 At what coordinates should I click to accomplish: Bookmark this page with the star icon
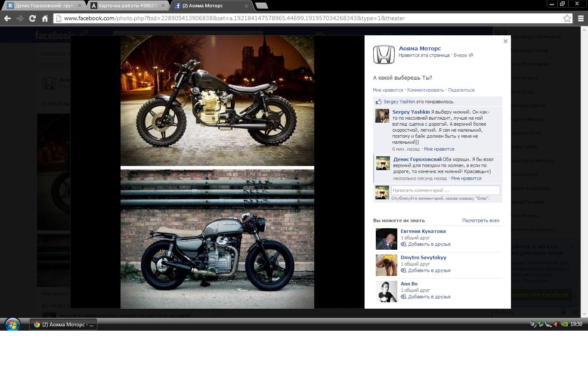[567, 18]
